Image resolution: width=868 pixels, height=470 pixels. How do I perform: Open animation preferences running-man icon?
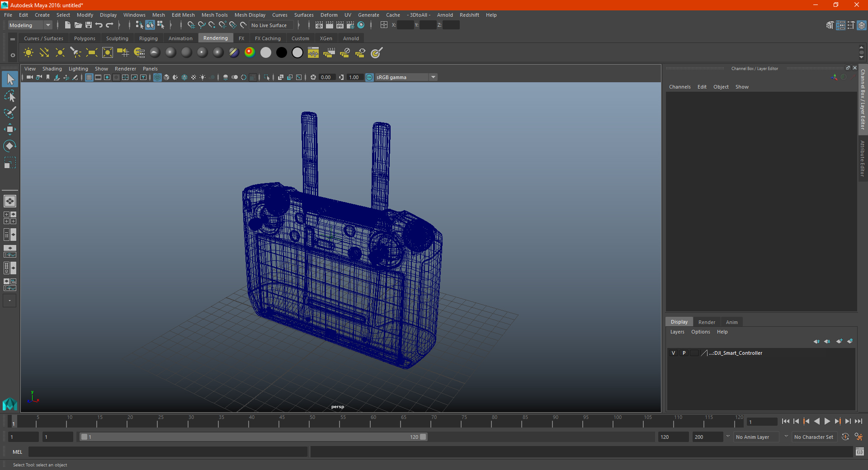pos(859,437)
